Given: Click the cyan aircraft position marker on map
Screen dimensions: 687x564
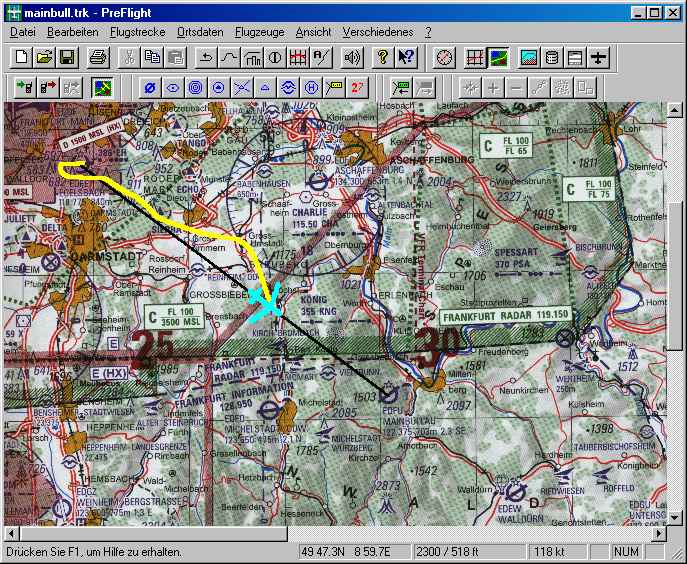Looking at the screenshot, I should point(265,302).
